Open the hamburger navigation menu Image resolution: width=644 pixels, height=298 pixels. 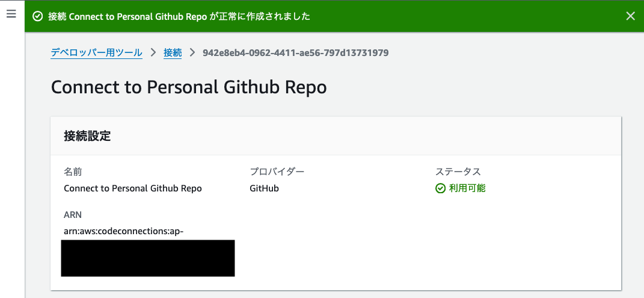click(x=11, y=14)
